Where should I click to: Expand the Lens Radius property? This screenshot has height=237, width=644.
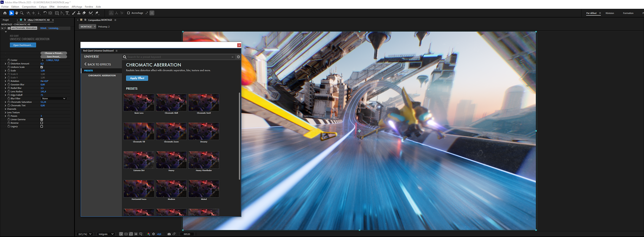pyautogui.click(x=5, y=92)
